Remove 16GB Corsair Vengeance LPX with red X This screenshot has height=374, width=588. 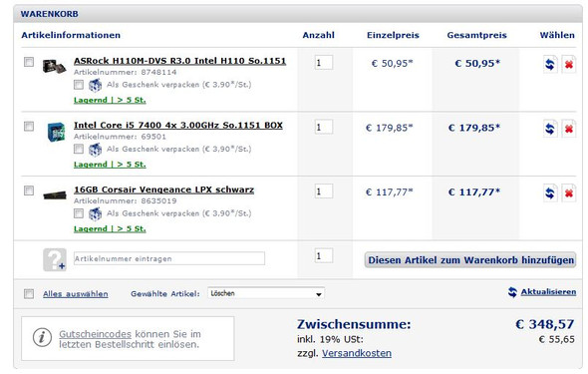pyautogui.click(x=568, y=193)
